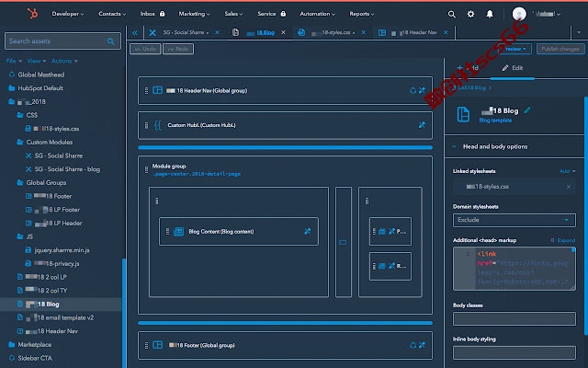The image size is (588, 368).
Task: Click pin icon on Custom HubL module
Action: coord(422,125)
